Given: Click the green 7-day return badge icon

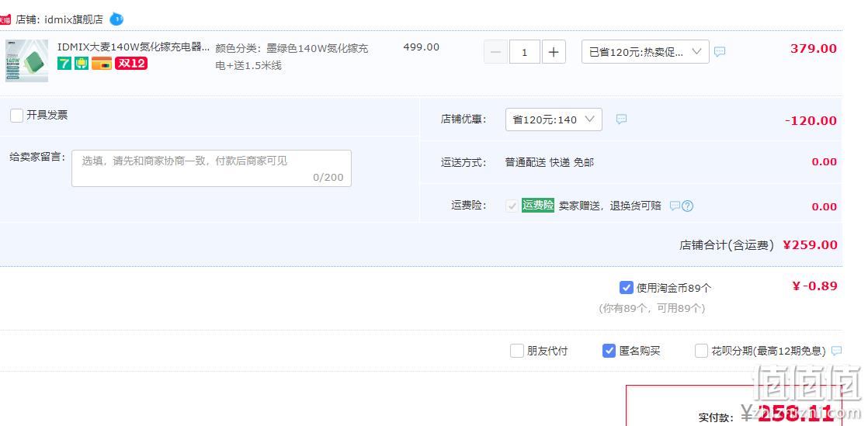Looking at the screenshot, I should [x=64, y=64].
